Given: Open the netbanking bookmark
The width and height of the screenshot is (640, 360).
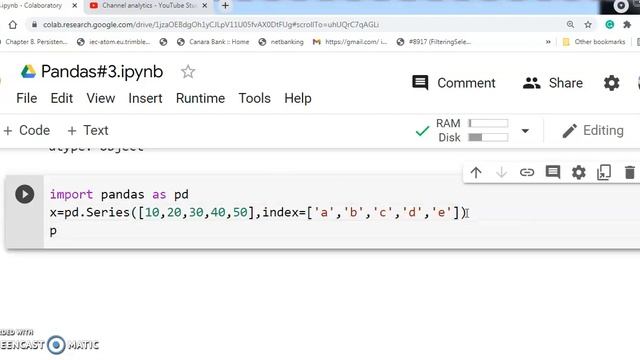Looking at the screenshot, I should 281,42.
